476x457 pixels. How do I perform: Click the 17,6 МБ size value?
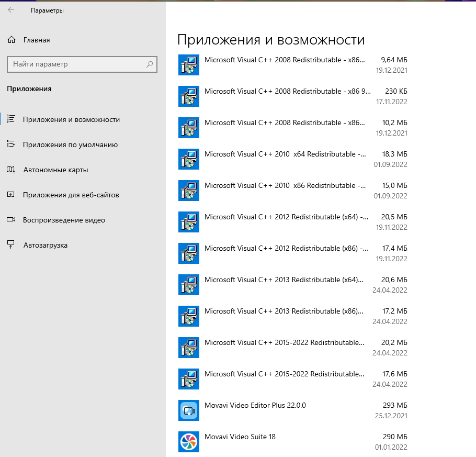pyautogui.click(x=394, y=374)
